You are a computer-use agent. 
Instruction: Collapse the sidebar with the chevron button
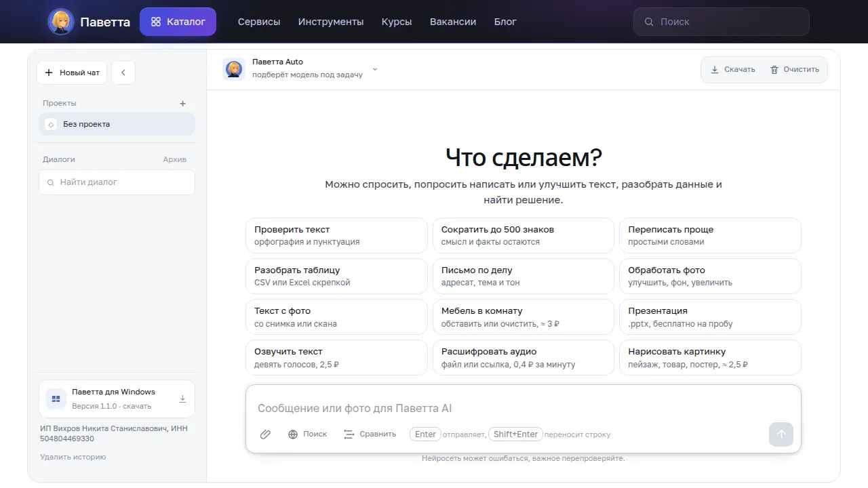(x=123, y=73)
